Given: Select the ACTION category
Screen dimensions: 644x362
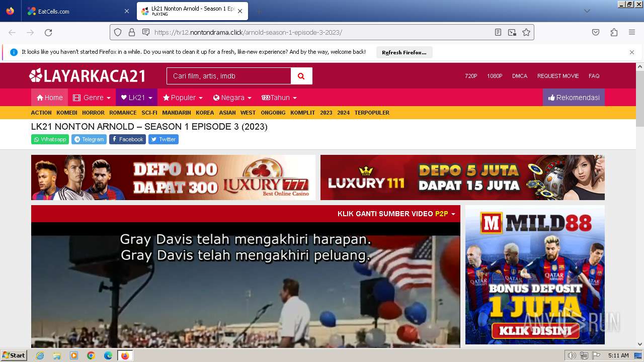Looking at the screenshot, I should [x=41, y=113].
